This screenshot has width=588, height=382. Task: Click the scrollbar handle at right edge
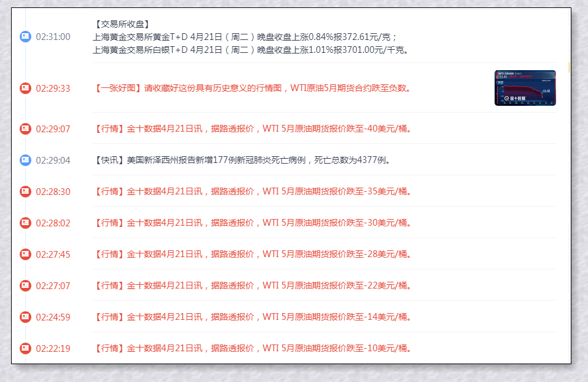[x=569, y=66]
